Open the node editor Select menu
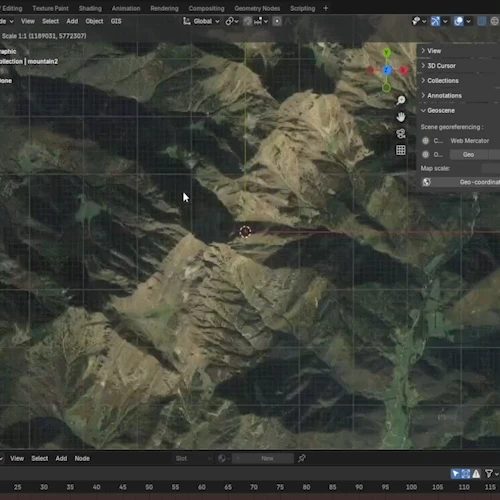Screen dimensions: 500x500 coord(40,458)
